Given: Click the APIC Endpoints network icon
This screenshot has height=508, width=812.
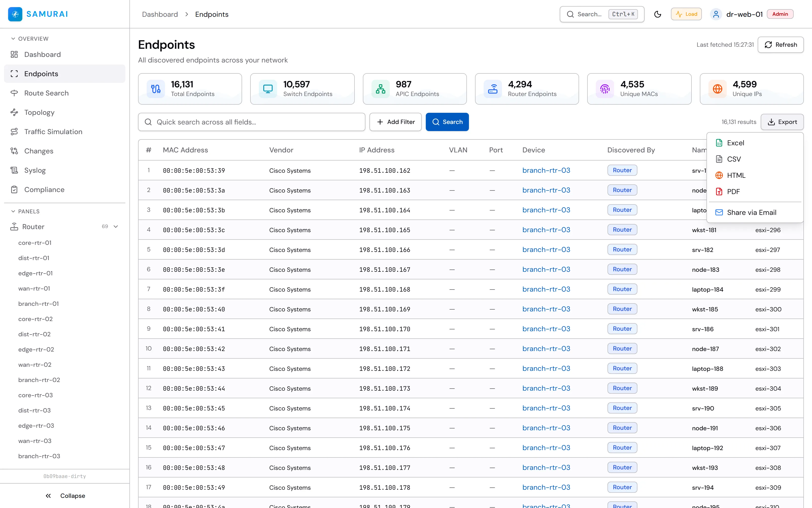Looking at the screenshot, I should pos(381,89).
